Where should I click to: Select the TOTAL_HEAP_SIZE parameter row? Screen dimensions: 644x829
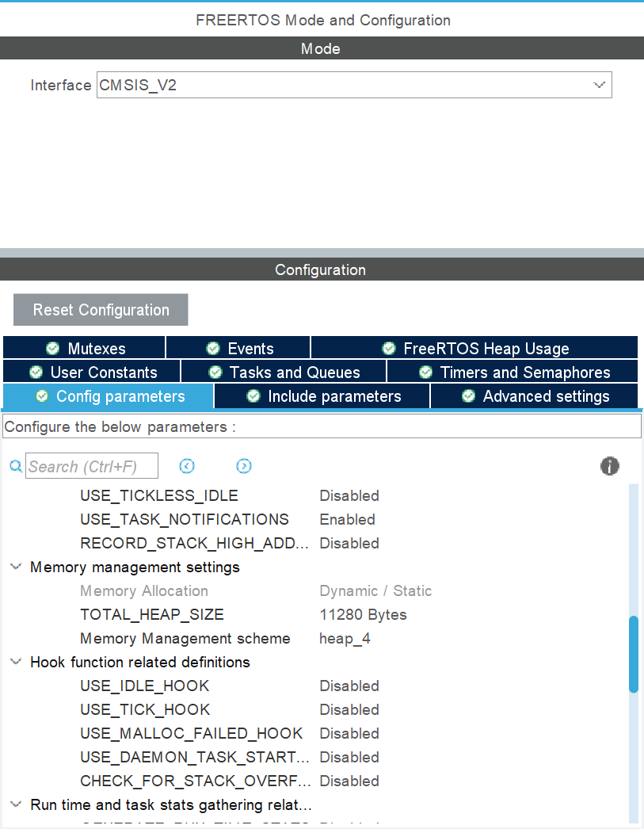coord(152,615)
